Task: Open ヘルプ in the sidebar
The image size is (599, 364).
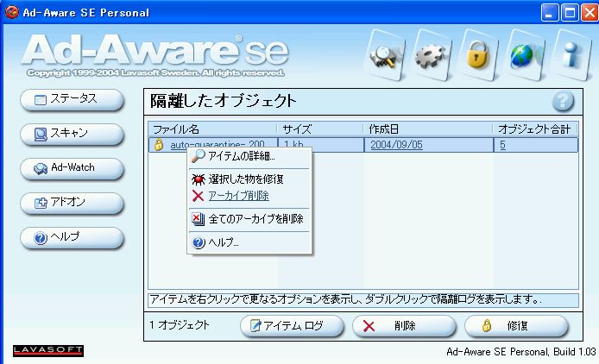Action: click(x=73, y=237)
